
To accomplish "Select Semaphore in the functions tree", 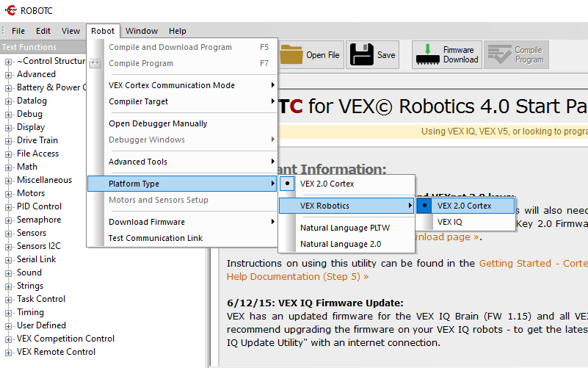I will [39, 220].
